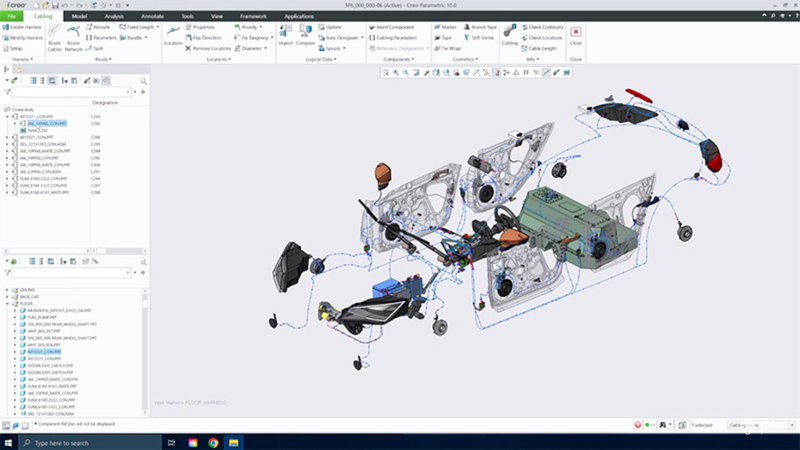Viewport: 800px width, 450px height.
Task: Click the Windows taskbar search box
Action: (80, 442)
